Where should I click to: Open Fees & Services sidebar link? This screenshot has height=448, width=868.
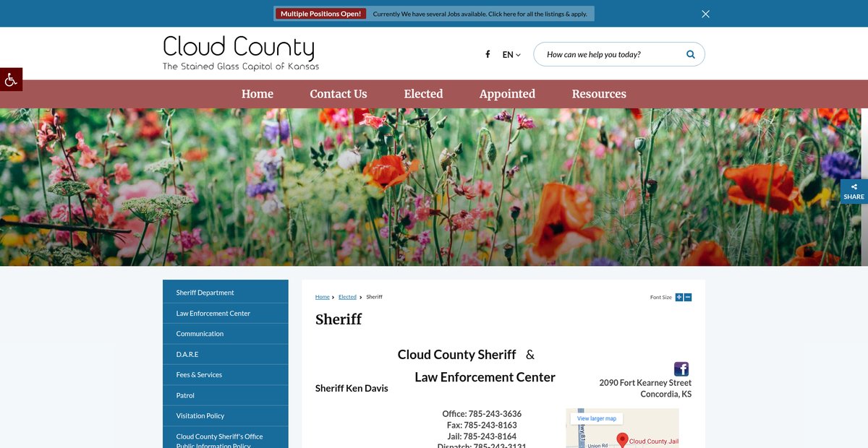[226, 375]
